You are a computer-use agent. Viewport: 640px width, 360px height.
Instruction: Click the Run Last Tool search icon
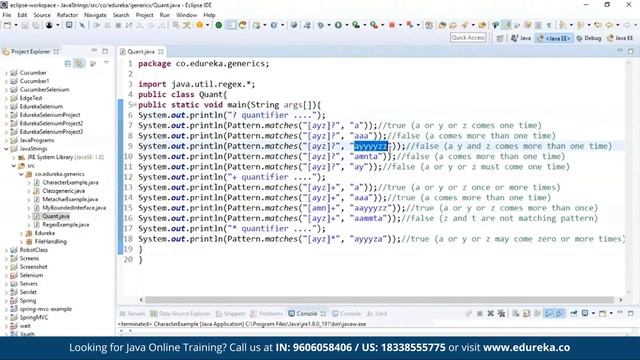(374, 25)
